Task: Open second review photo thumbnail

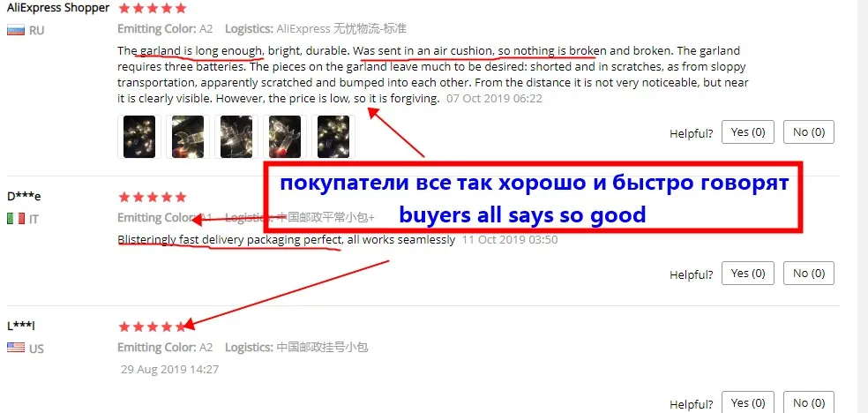Action: tap(188, 137)
